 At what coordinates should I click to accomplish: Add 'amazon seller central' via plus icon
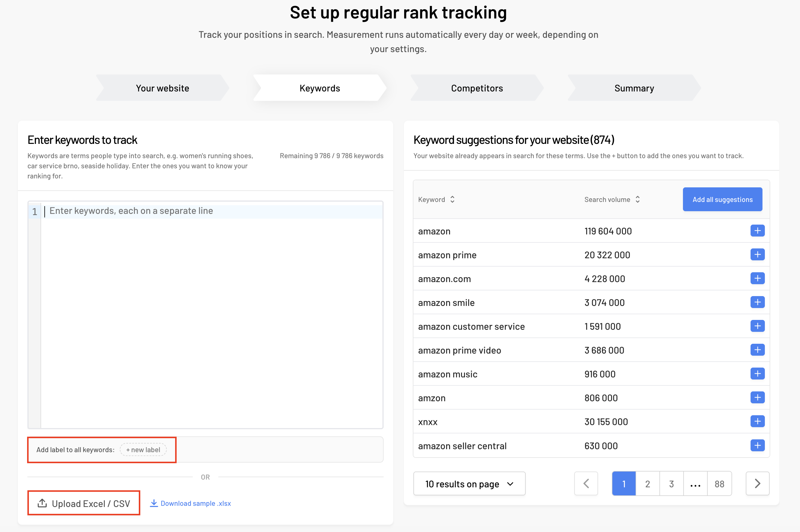point(757,445)
